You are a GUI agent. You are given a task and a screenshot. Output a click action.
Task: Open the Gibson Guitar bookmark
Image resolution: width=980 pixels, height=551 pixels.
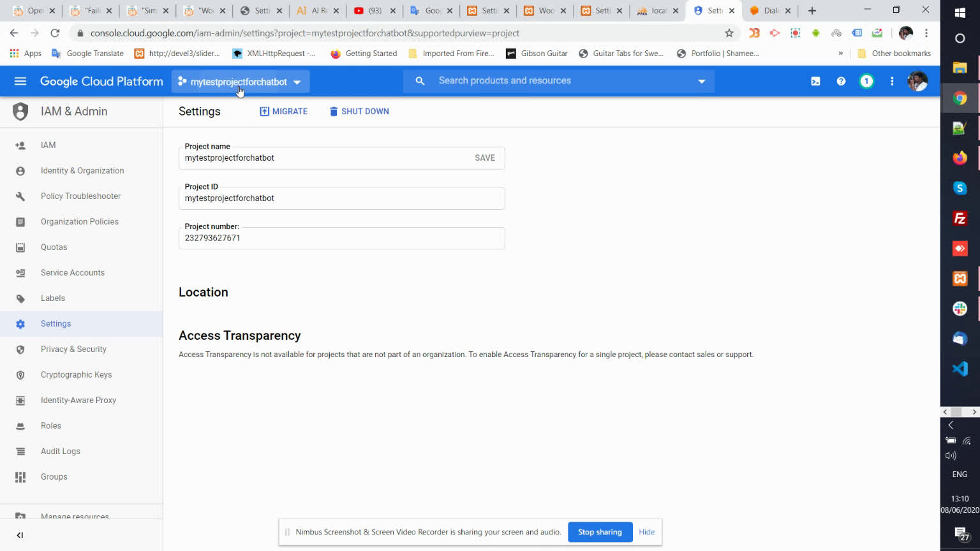point(537,54)
